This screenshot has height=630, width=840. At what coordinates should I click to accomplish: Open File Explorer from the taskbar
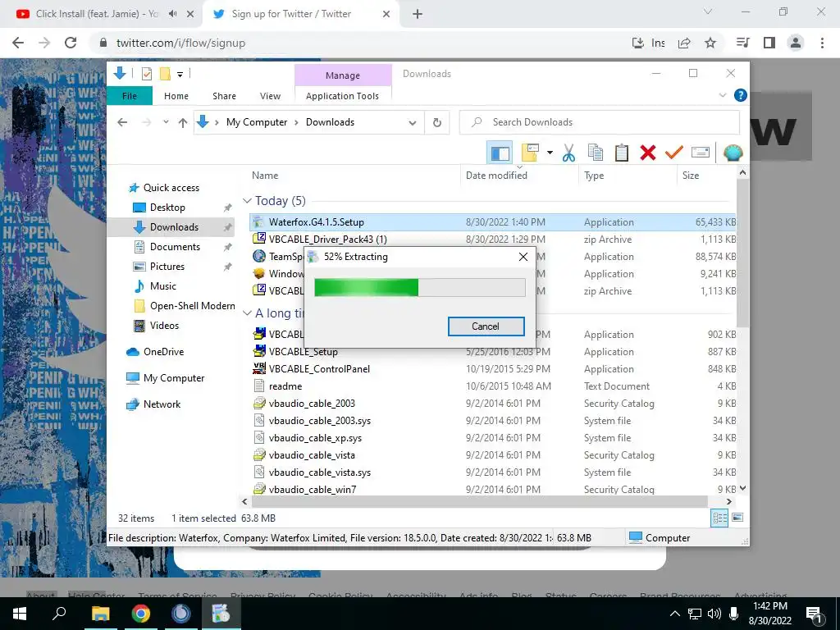(100, 614)
